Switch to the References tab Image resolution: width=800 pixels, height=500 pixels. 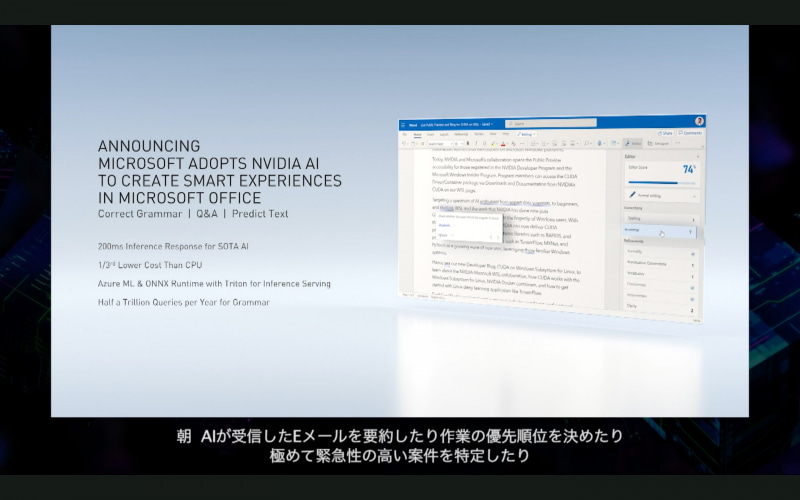click(461, 134)
